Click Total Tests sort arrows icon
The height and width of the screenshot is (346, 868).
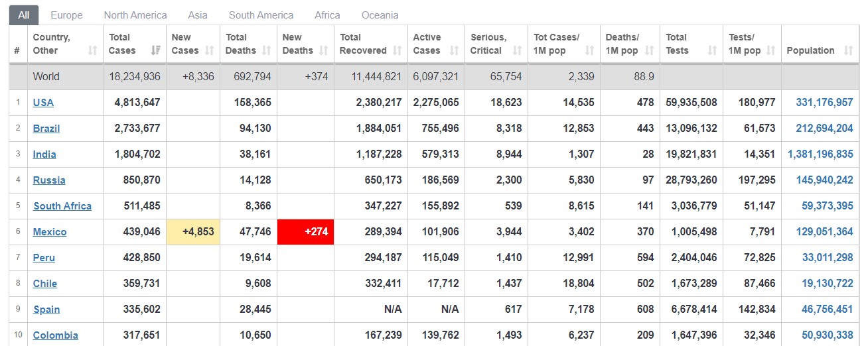pos(712,50)
